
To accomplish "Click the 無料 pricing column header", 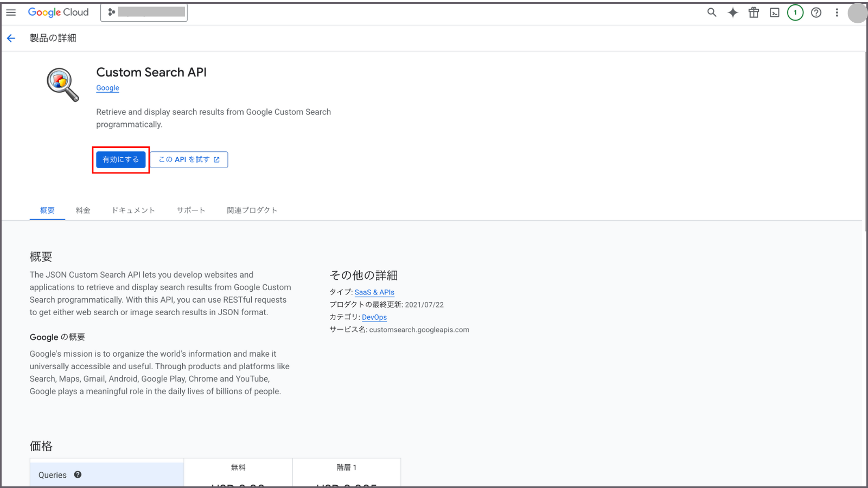I will (238, 467).
